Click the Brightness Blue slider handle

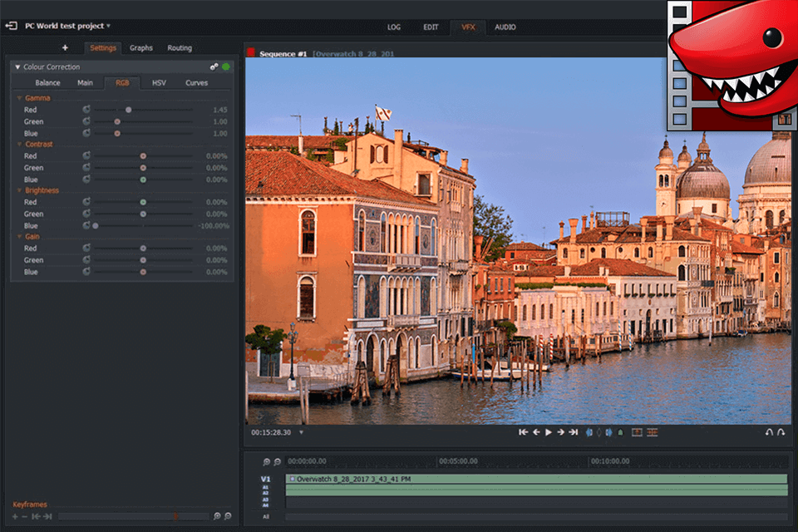click(x=95, y=225)
